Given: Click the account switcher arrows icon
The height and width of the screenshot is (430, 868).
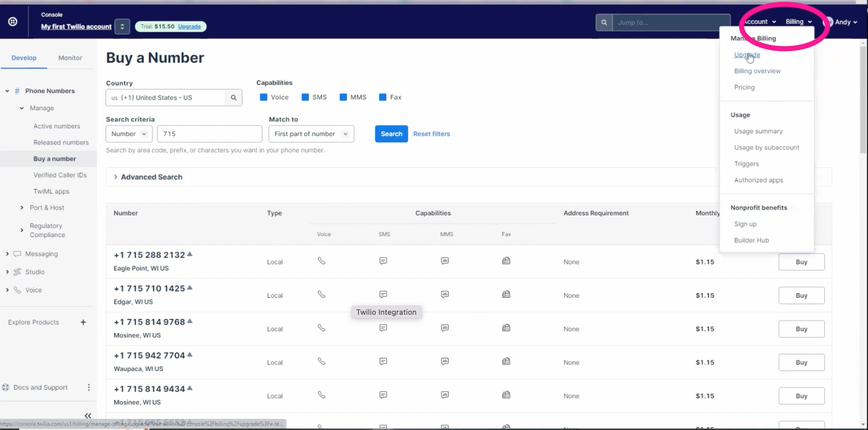Looking at the screenshot, I should 122,26.
